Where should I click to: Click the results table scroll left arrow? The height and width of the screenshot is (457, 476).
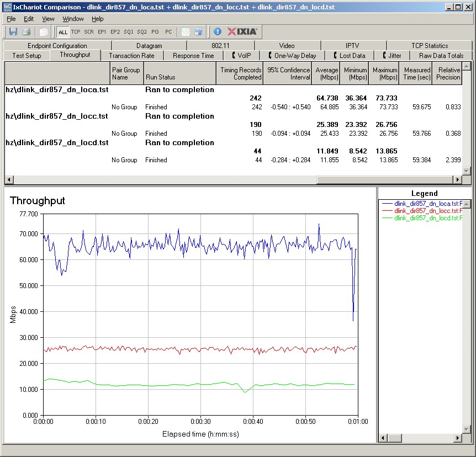coord(9,179)
